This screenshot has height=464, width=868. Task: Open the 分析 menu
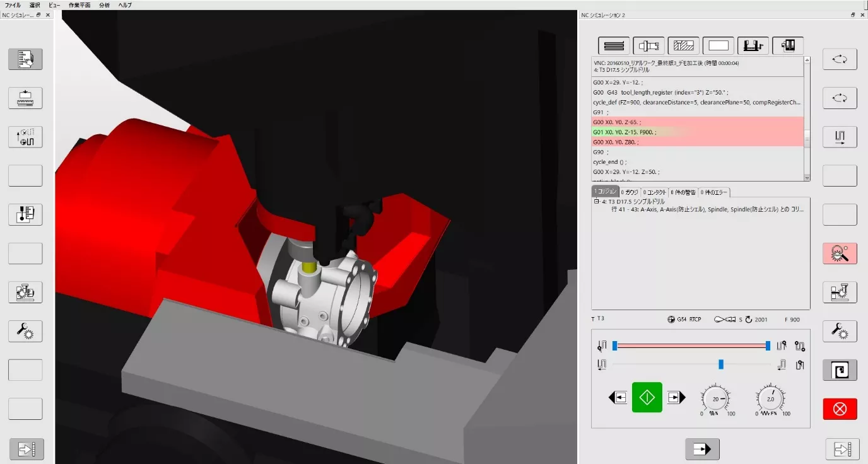(x=104, y=5)
